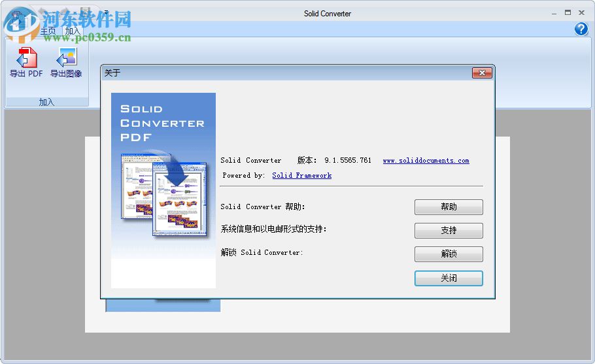Open the blue help question mark icon
This screenshot has height=364, width=595.
pos(581,29)
